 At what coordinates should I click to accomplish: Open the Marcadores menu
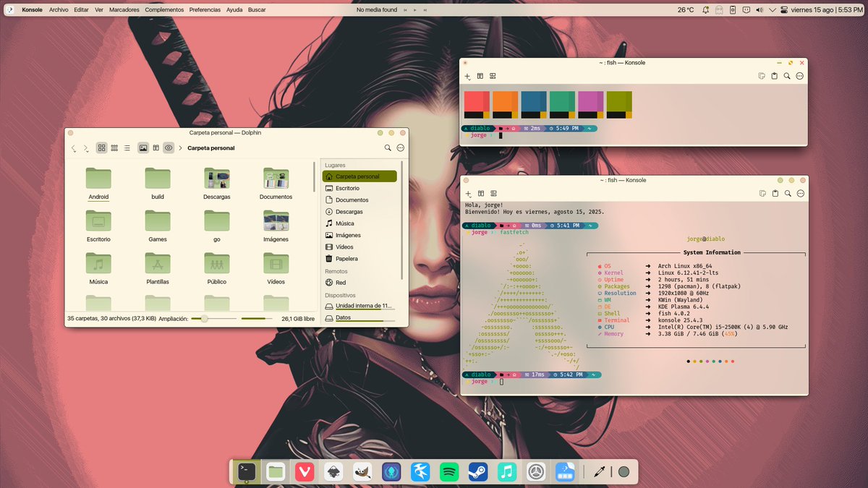tap(124, 10)
